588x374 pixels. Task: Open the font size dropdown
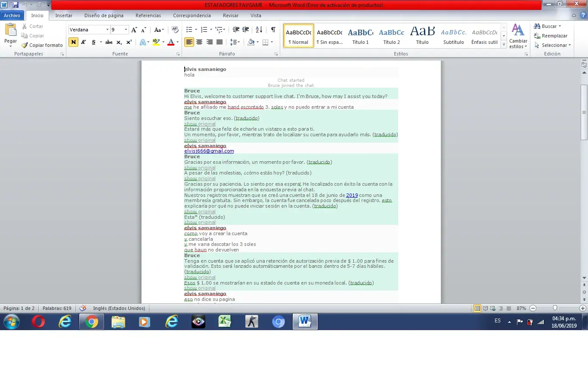(126, 30)
